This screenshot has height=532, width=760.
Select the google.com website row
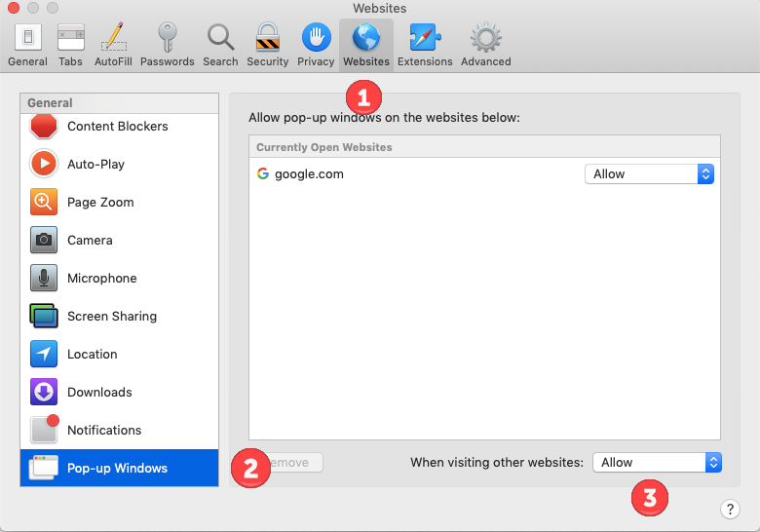484,174
